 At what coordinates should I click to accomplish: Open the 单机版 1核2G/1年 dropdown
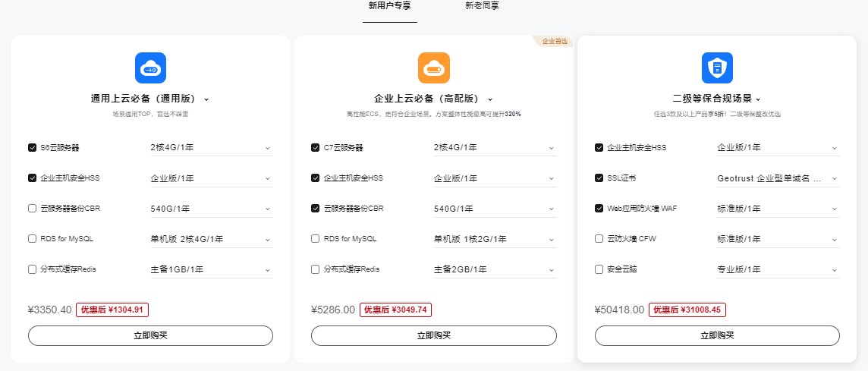click(495, 239)
